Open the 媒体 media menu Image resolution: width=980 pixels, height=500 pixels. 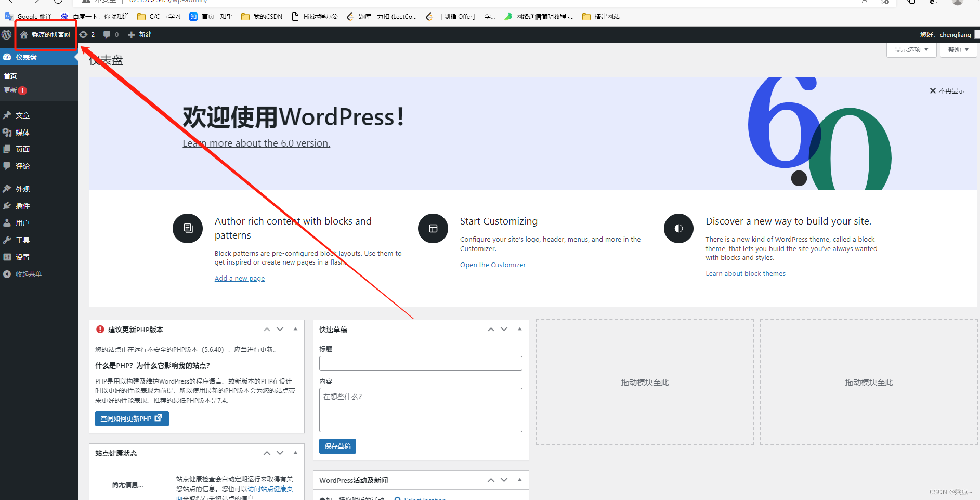[39, 133]
